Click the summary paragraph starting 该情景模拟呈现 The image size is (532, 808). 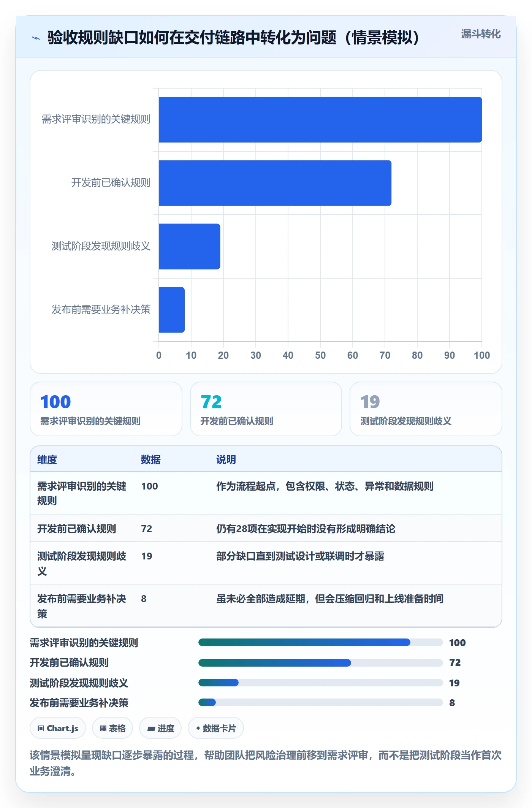click(266, 763)
